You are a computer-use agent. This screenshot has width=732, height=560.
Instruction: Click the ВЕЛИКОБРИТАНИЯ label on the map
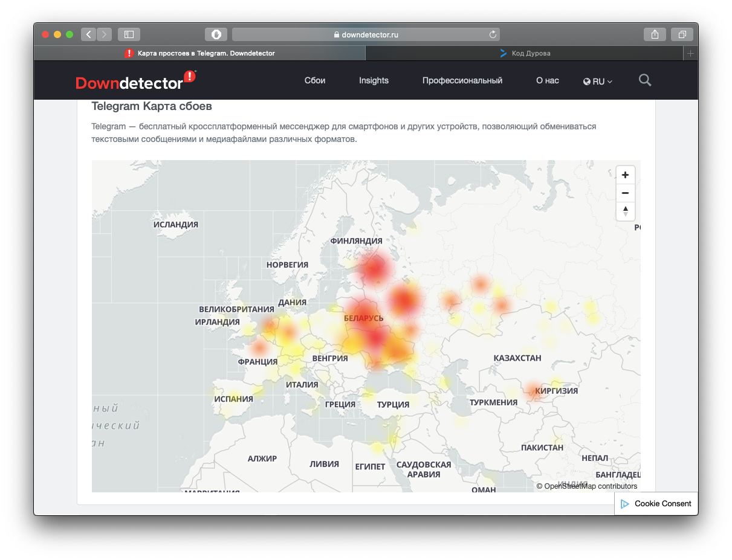[236, 309]
